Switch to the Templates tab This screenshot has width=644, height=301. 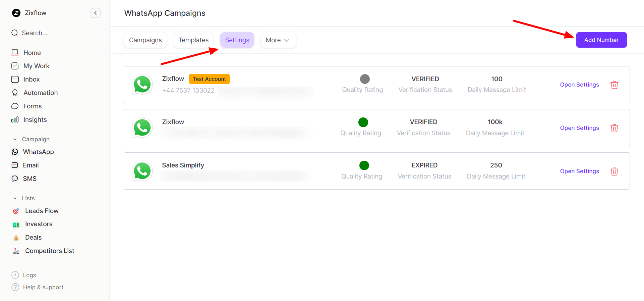(193, 40)
